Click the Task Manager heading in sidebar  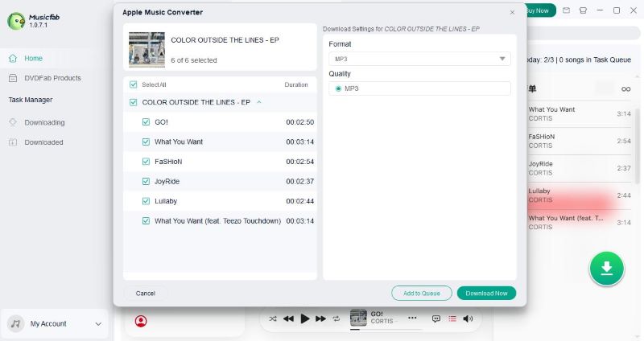coord(31,100)
